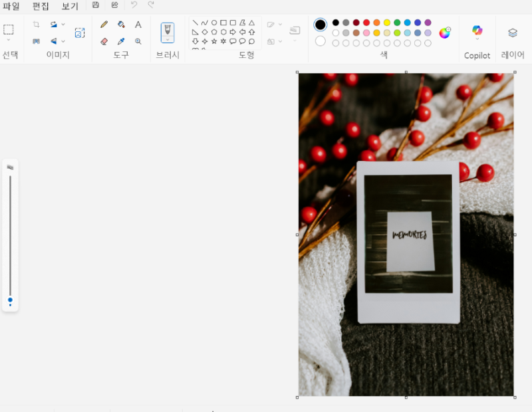Viewport: 532px width, 412px height.
Task: Select the Pencil tool
Action: point(104,25)
